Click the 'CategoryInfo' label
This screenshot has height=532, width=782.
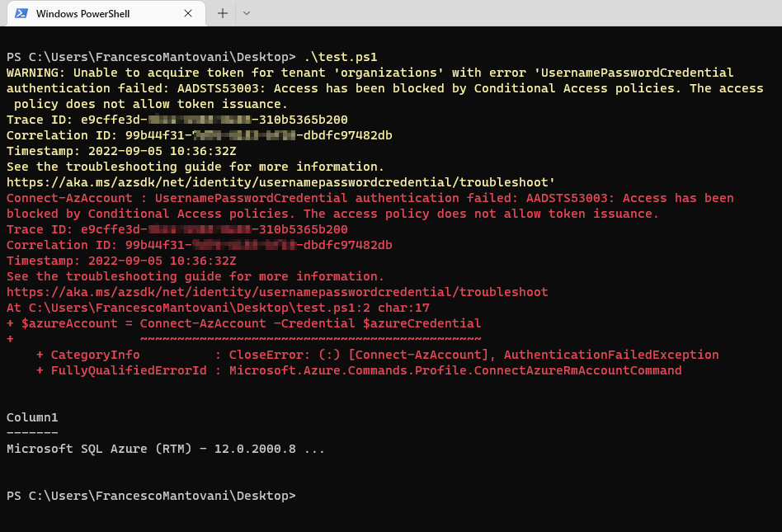[95, 355]
